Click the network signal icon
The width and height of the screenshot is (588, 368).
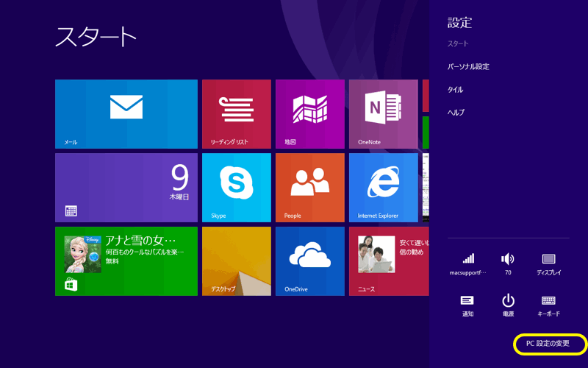point(468,263)
